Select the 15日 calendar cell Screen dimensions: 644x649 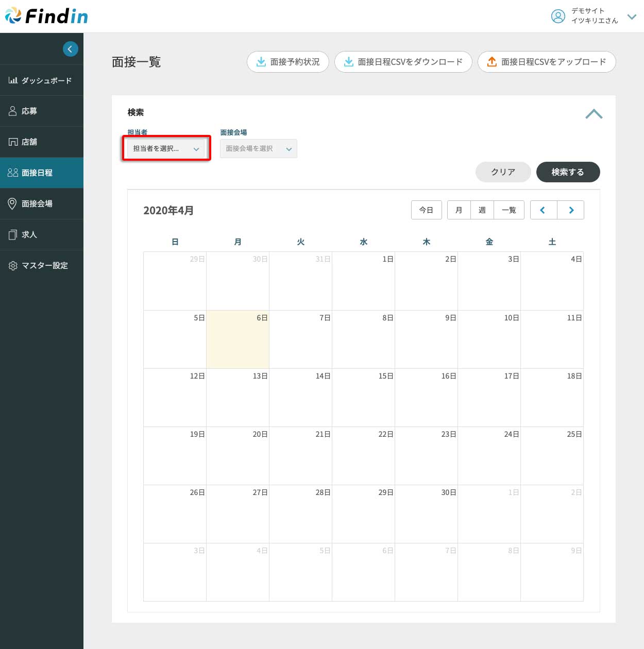[363, 398]
